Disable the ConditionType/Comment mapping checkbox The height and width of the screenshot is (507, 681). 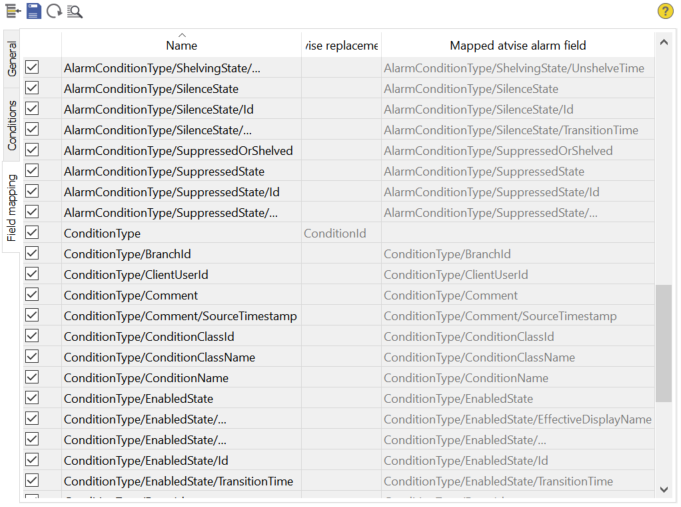[x=32, y=295]
